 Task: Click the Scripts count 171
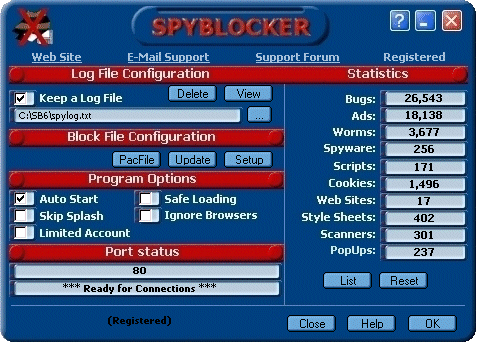[x=424, y=167]
